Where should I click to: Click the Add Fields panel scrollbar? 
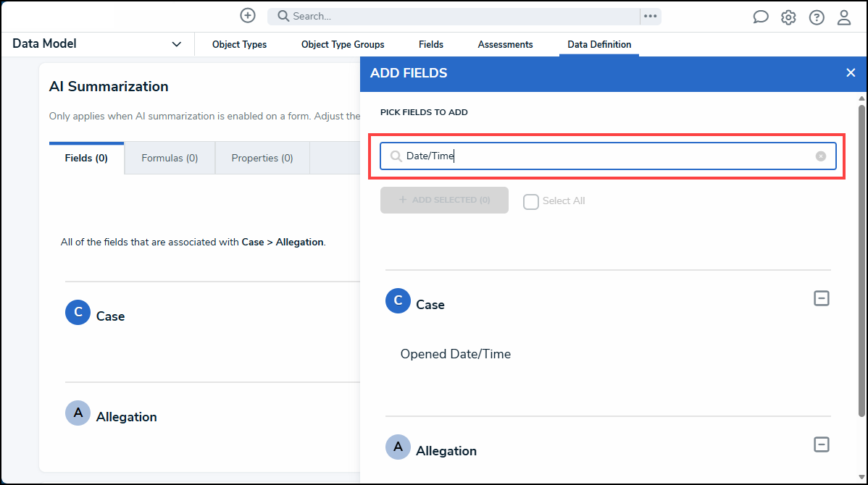coord(861,261)
